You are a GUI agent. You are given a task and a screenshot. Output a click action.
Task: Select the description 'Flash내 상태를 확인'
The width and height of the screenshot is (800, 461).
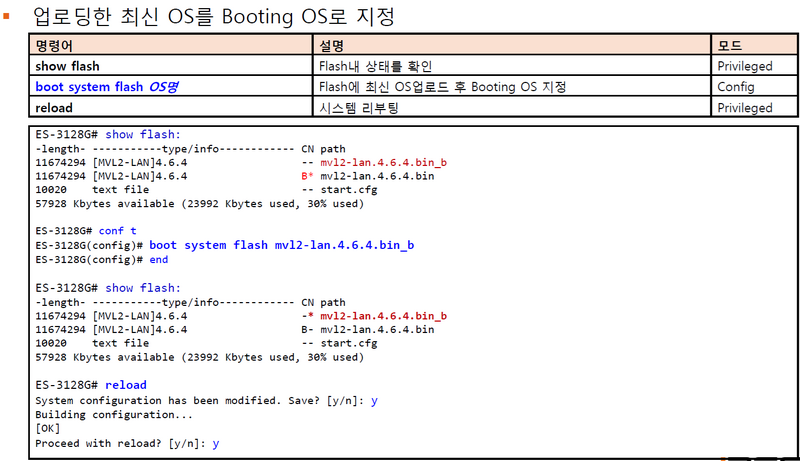point(376,66)
